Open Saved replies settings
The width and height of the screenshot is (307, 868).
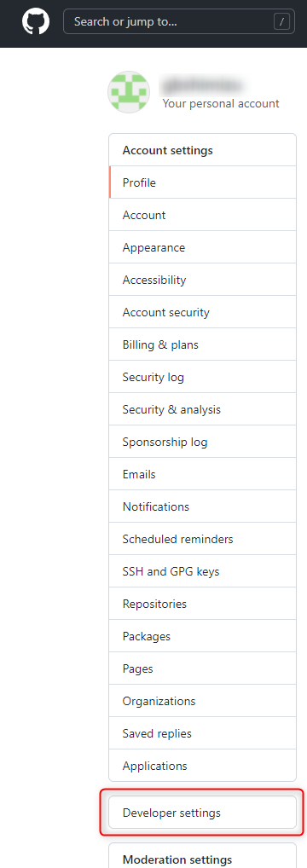[203, 733]
